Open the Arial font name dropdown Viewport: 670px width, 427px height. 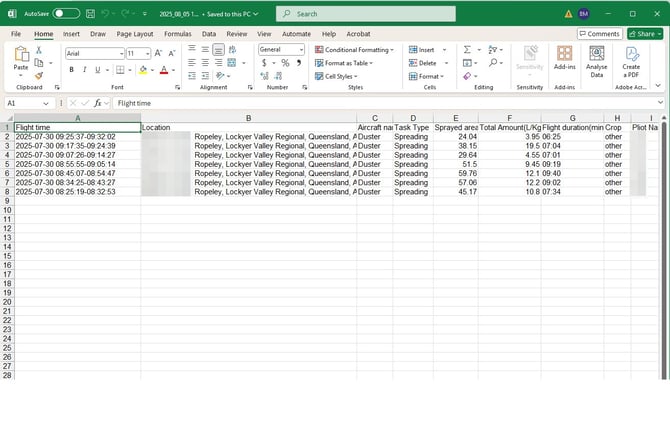click(119, 53)
